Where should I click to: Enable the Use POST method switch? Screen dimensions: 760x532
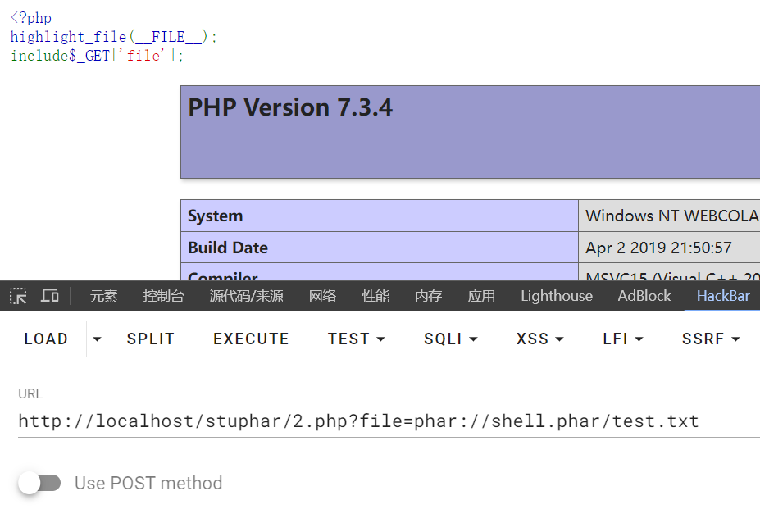pyautogui.click(x=40, y=483)
